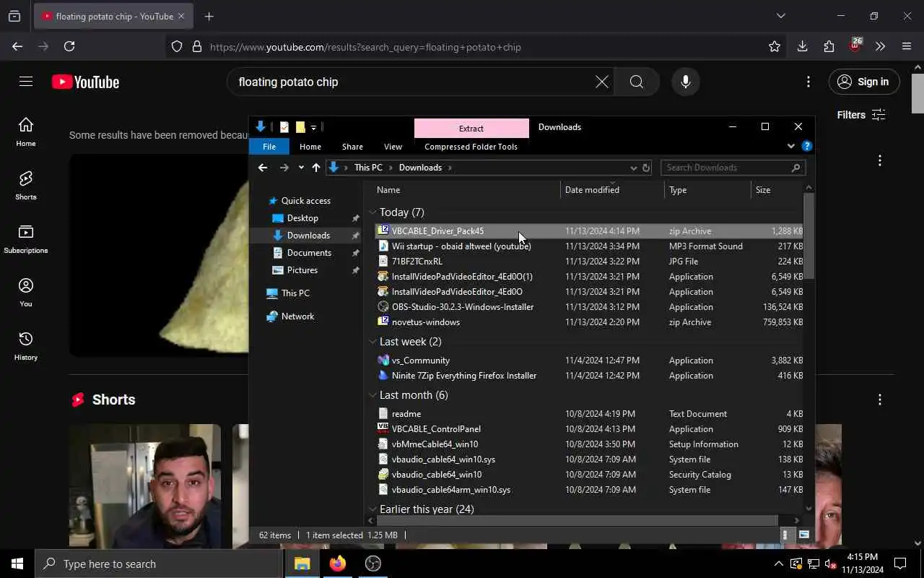Collapse the Today (7) group
Image resolution: width=924 pixels, height=578 pixels.
pos(373,212)
